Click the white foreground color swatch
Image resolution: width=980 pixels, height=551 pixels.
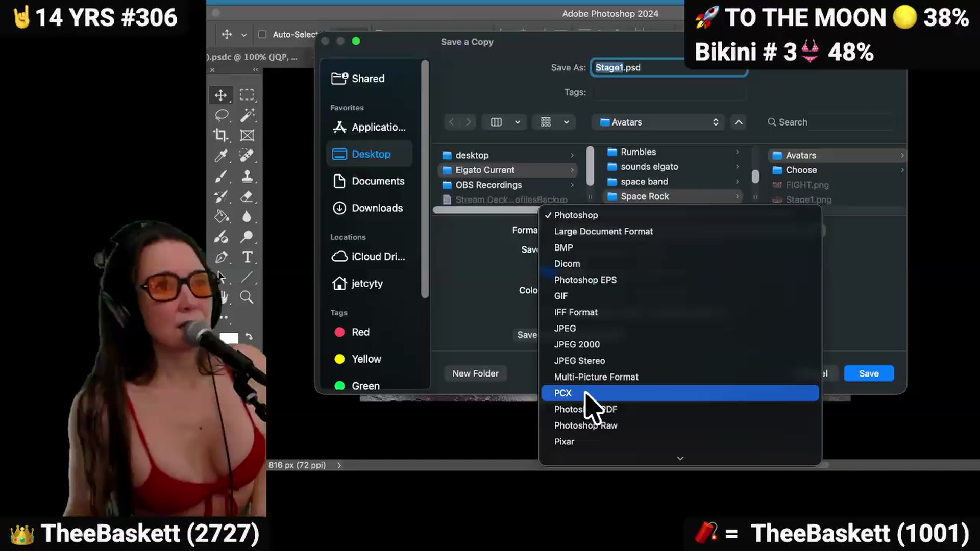pyautogui.click(x=229, y=338)
